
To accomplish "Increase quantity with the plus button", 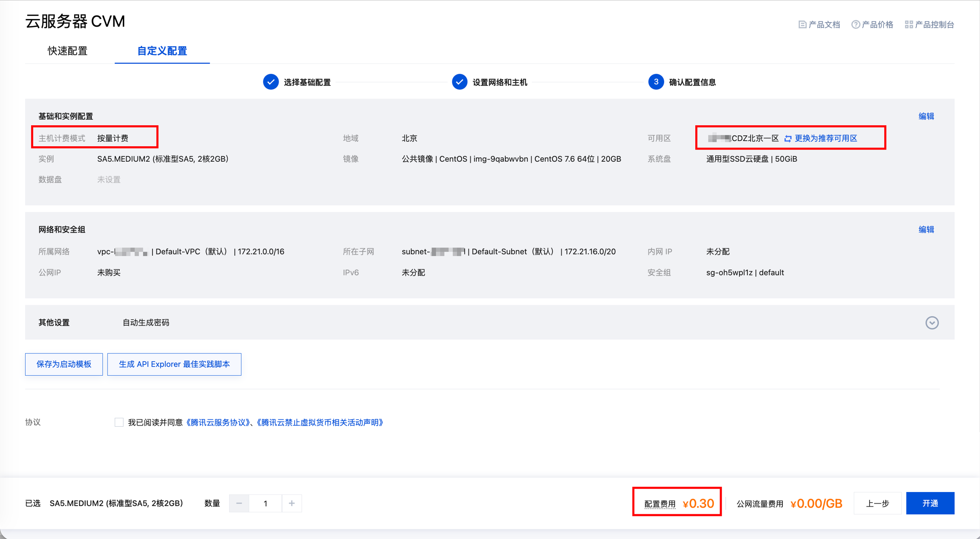I will pyautogui.click(x=292, y=503).
